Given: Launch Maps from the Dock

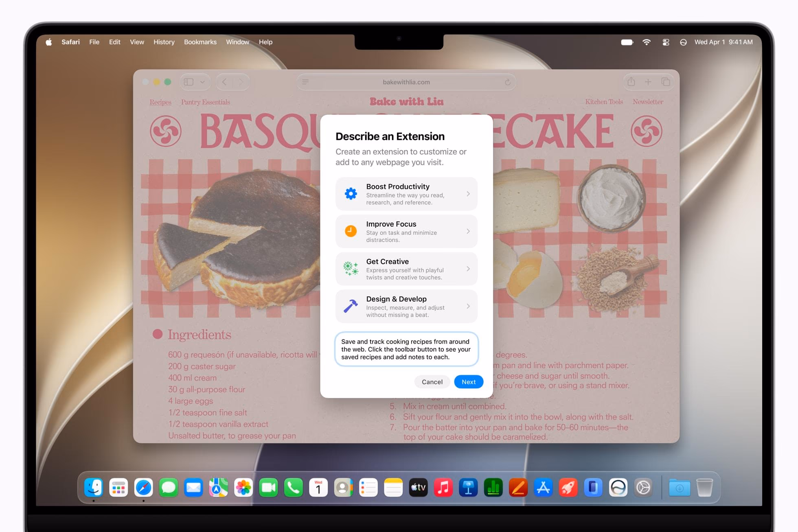Looking at the screenshot, I should pos(219,487).
